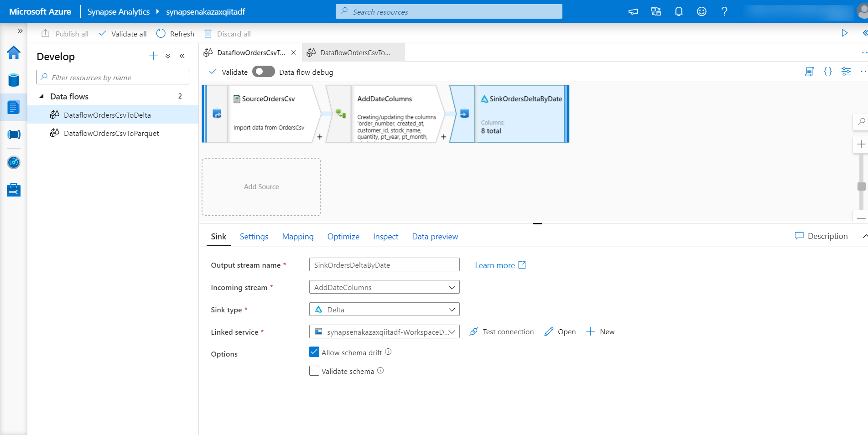Click Test connection
Viewport: 868px width, 435px height.
(502, 332)
